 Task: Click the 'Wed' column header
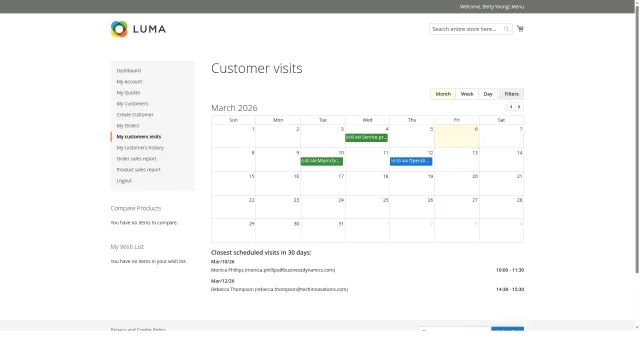pos(367,120)
